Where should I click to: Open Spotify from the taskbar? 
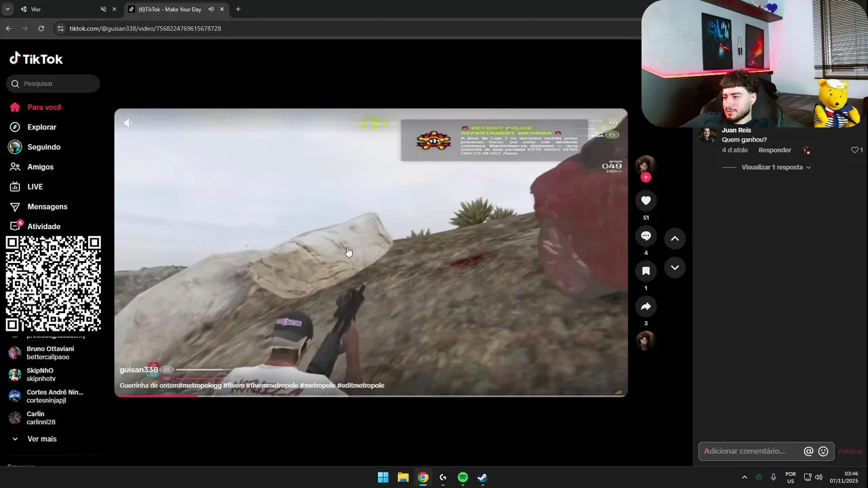(462, 477)
